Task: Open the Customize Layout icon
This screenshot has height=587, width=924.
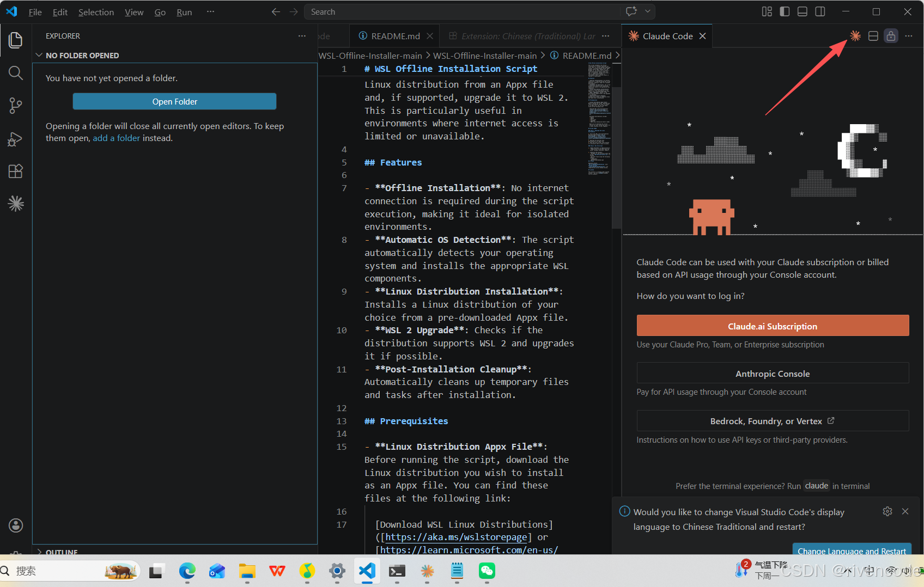Action: tap(767, 11)
